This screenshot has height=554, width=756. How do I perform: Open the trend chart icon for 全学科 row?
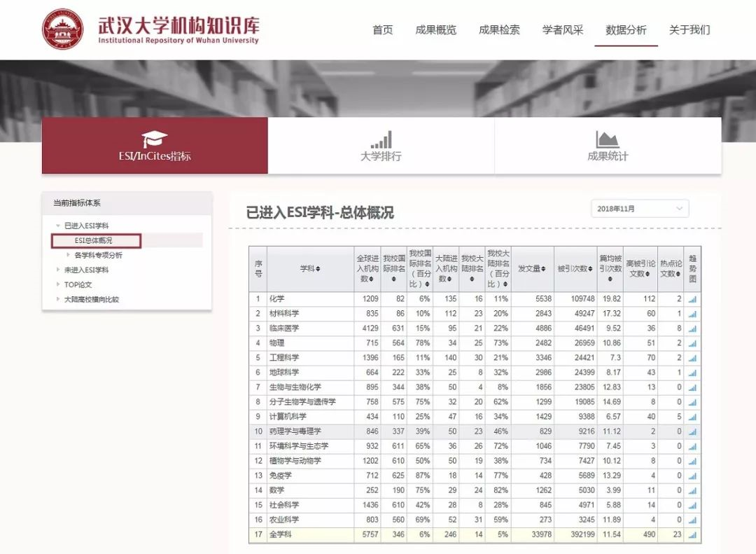(692, 534)
